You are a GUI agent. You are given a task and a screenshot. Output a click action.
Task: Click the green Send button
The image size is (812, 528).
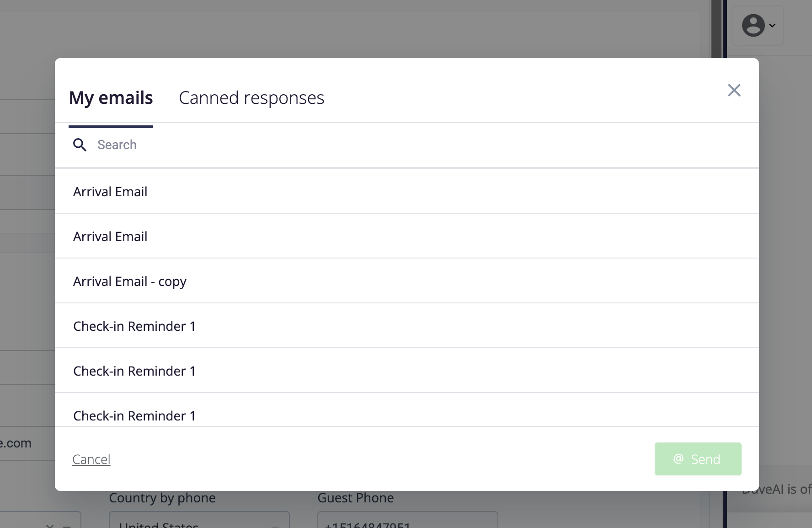tap(698, 459)
